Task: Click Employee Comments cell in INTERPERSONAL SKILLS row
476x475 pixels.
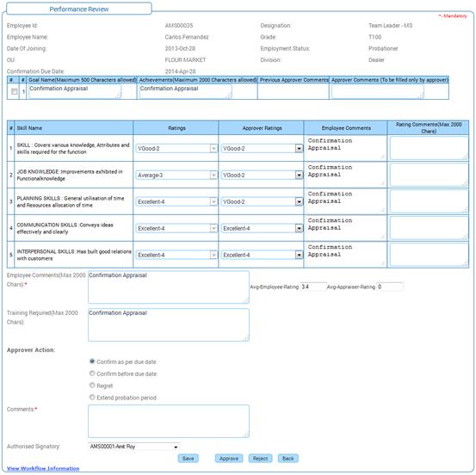Action: pyautogui.click(x=345, y=255)
